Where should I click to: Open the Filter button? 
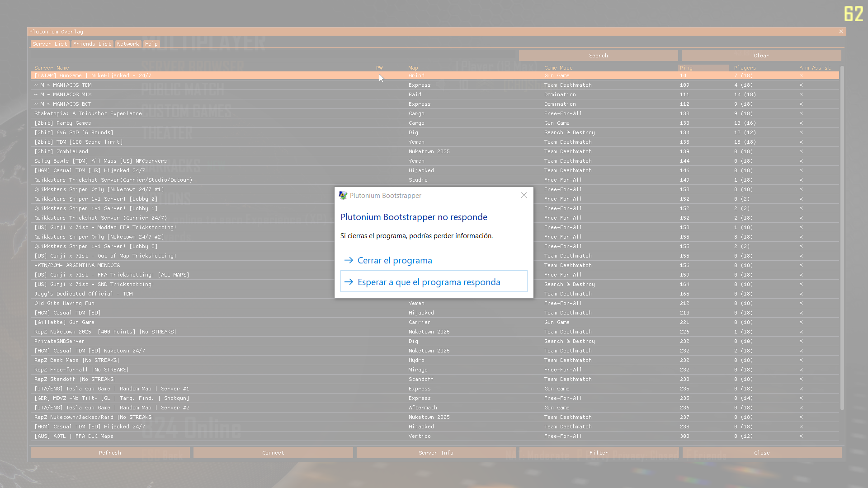click(x=599, y=453)
